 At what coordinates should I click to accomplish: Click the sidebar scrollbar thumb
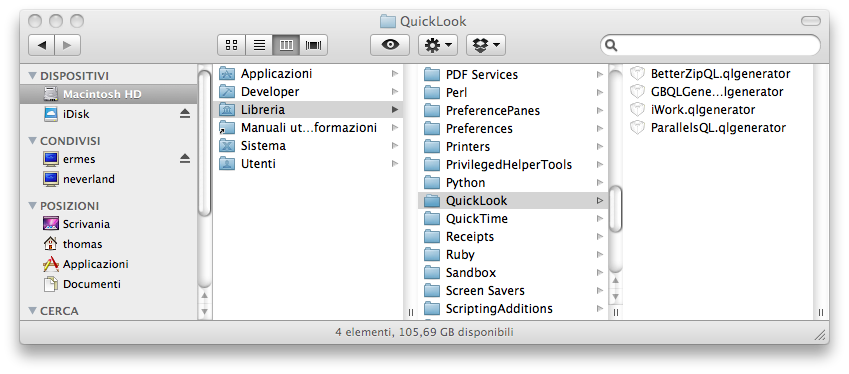pos(205,143)
